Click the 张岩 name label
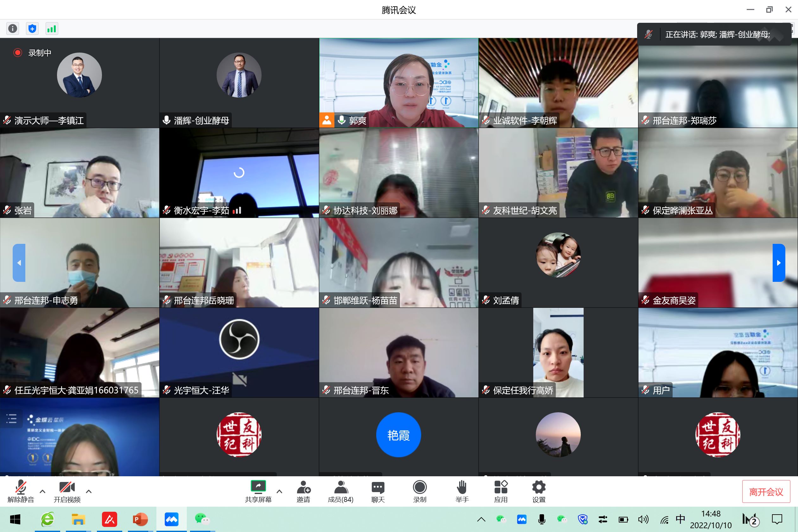The height and width of the screenshot is (532, 798). [23, 210]
